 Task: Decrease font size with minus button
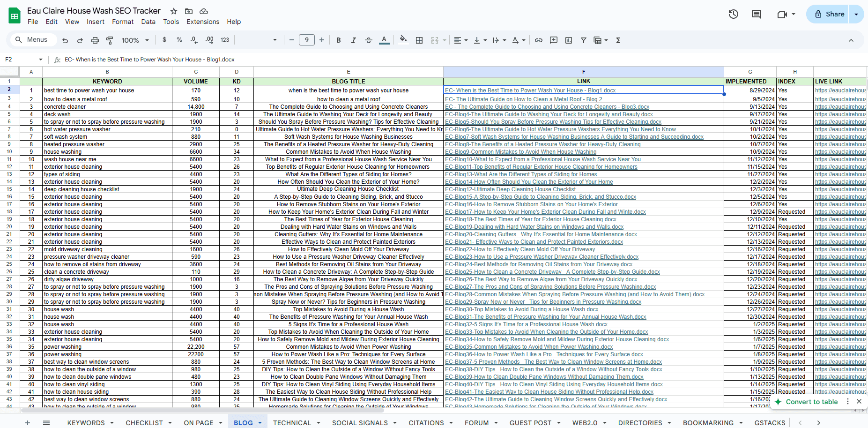click(292, 40)
